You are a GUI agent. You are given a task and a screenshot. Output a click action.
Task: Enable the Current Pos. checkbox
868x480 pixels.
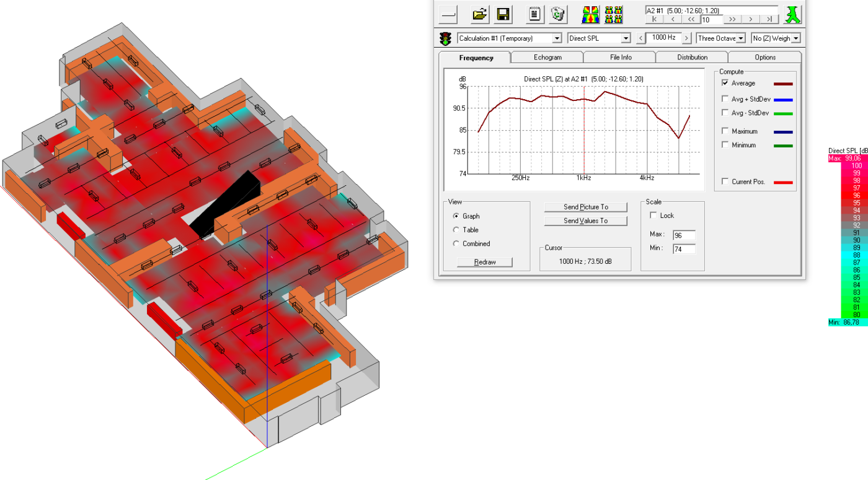[x=725, y=181]
